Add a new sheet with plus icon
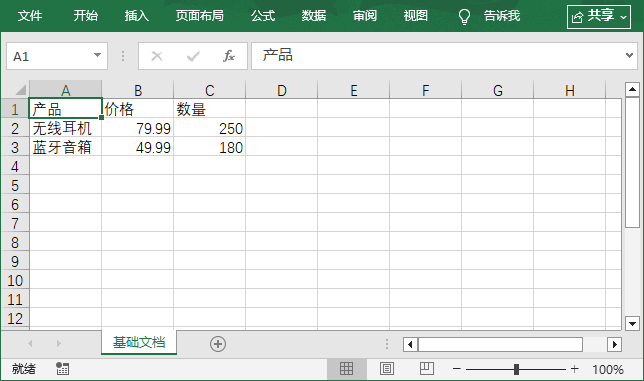 [218, 344]
